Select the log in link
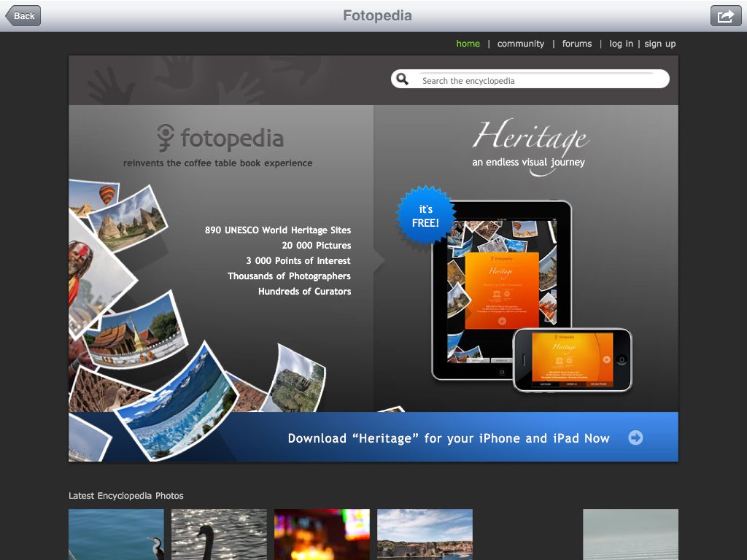This screenshot has width=747, height=560. coord(622,44)
